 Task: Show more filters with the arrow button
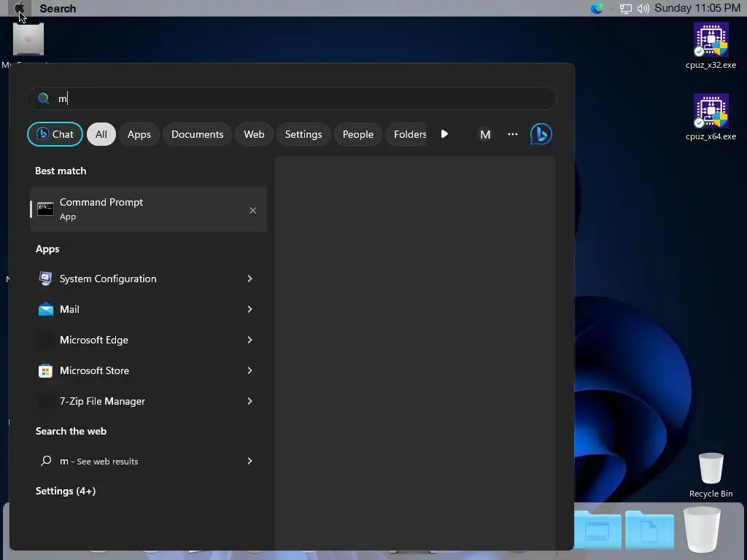point(444,134)
